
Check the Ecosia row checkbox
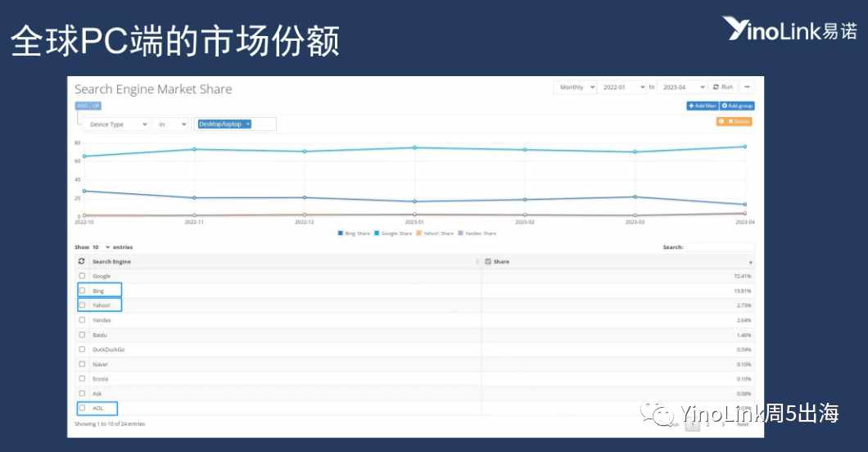pyautogui.click(x=82, y=378)
